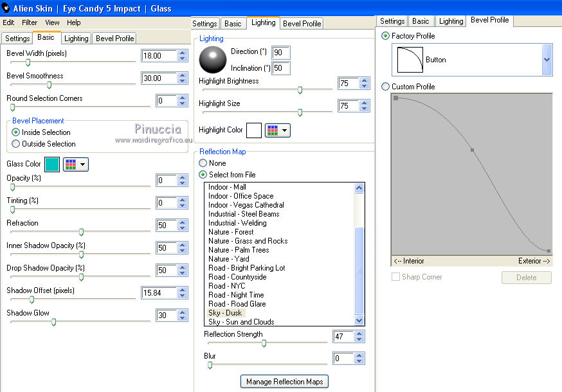Expand the Highlight Color dropdown arrow

285,130
